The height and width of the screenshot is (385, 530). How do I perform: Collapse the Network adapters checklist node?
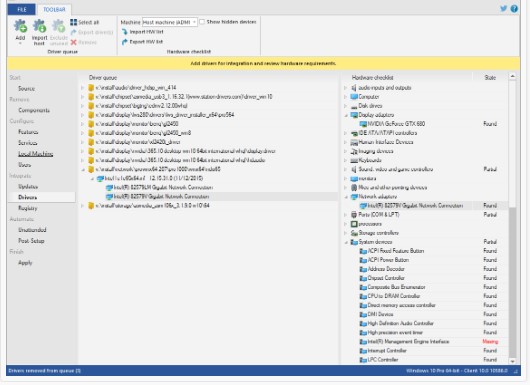[346, 197]
